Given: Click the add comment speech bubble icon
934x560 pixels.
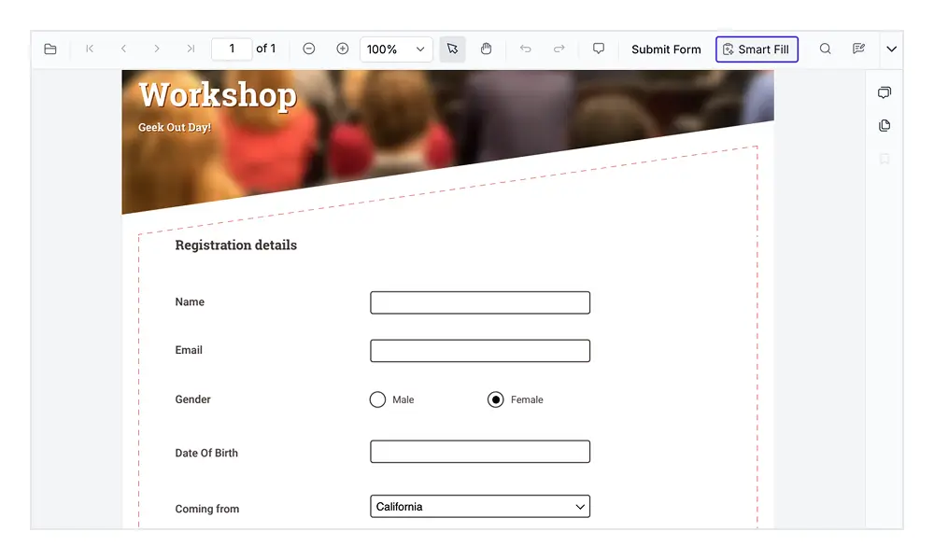Looking at the screenshot, I should [x=599, y=49].
